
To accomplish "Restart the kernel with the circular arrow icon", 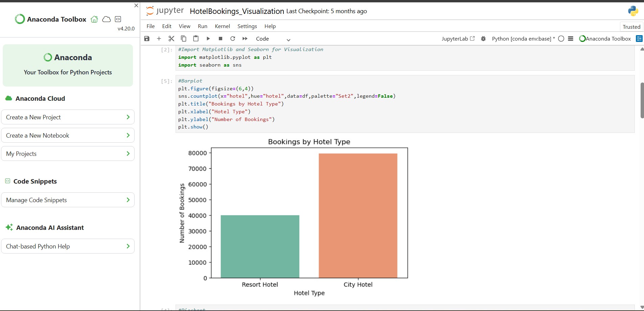I will (233, 39).
